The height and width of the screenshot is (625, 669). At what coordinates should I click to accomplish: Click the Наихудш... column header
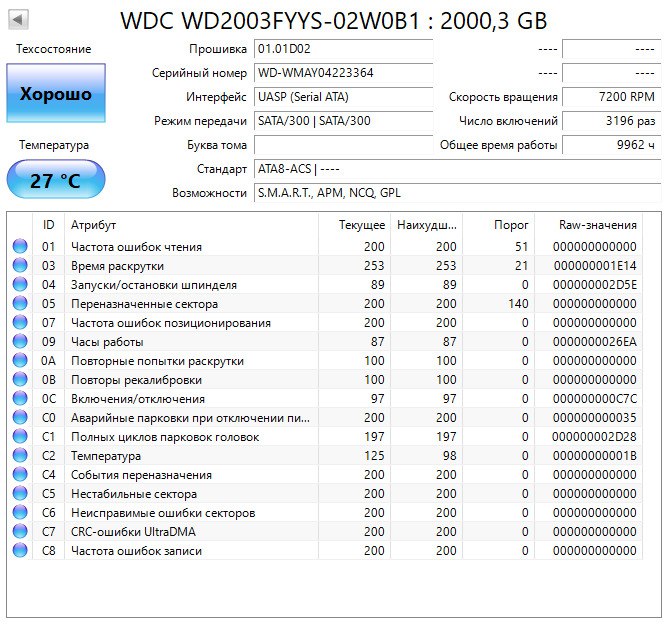click(427, 224)
